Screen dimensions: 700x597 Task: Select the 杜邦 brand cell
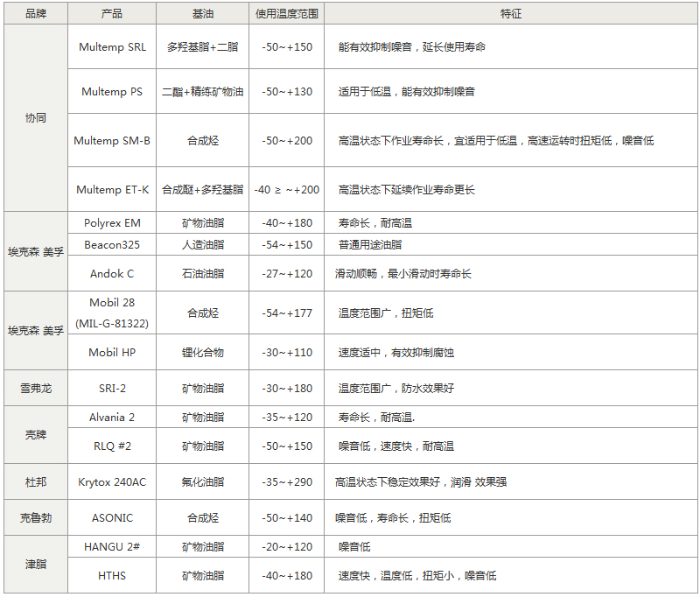click(36, 481)
